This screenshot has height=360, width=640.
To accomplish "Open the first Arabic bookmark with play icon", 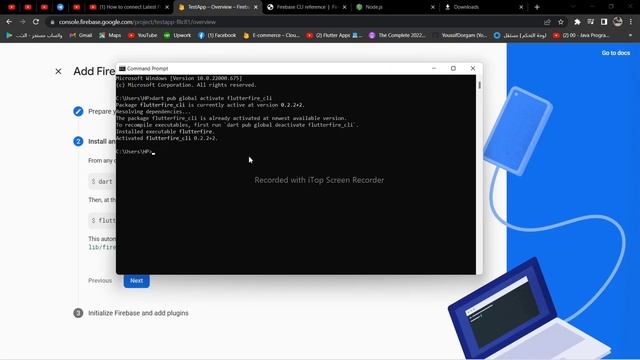I will 34,36.
